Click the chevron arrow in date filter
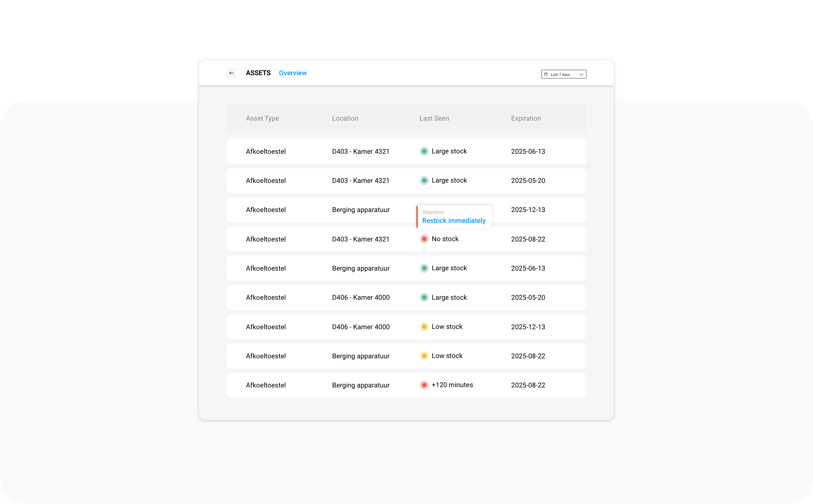 point(581,75)
